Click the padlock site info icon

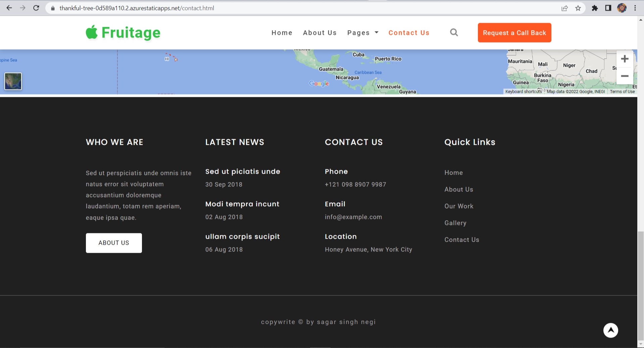(53, 8)
